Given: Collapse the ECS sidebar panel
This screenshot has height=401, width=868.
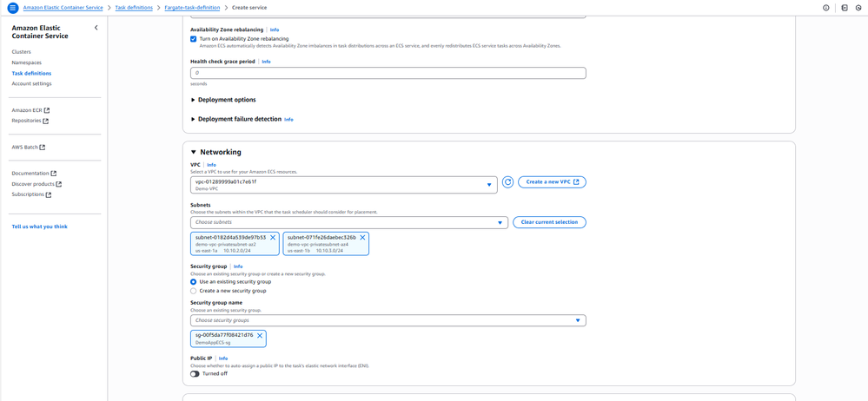Looking at the screenshot, I should tap(96, 28).
